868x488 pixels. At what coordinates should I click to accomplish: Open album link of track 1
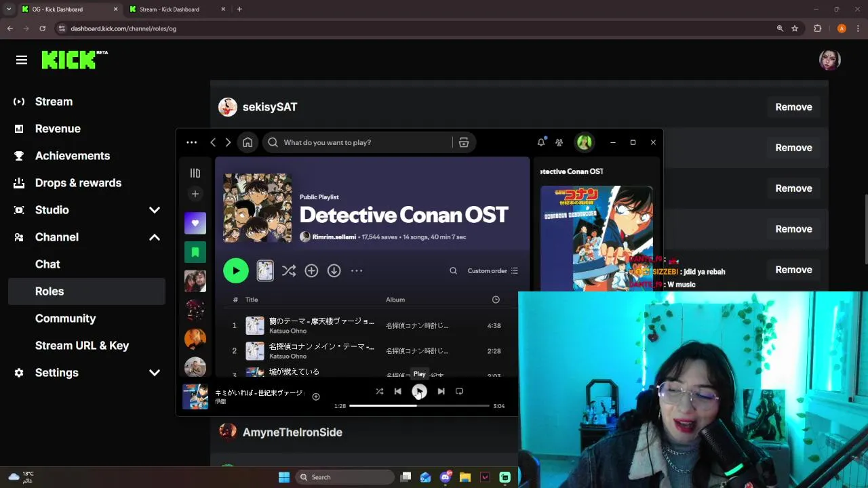point(417,326)
